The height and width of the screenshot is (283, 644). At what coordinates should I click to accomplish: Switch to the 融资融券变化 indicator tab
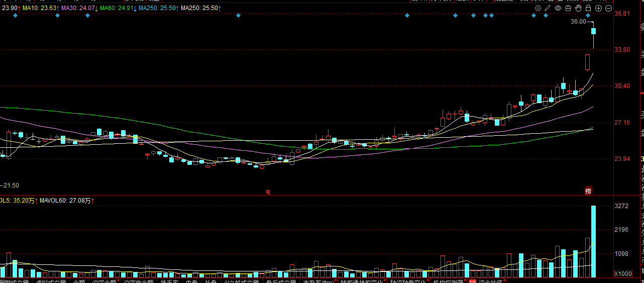click(409, 282)
